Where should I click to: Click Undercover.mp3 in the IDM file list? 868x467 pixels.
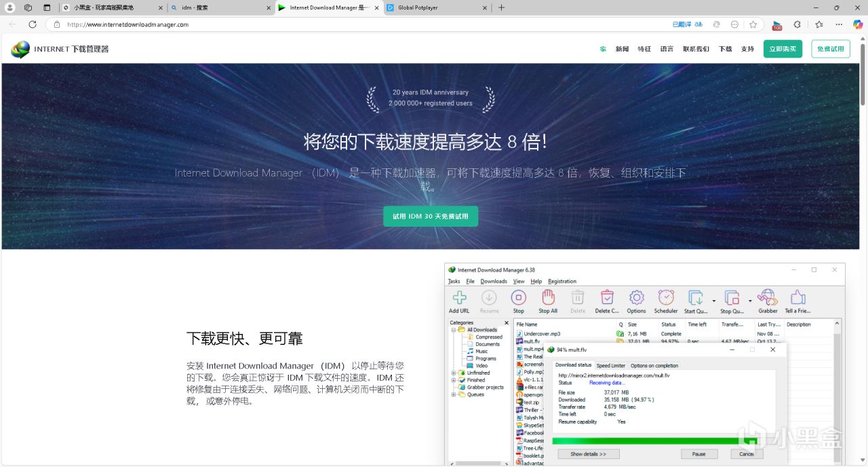(x=542, y=333)
